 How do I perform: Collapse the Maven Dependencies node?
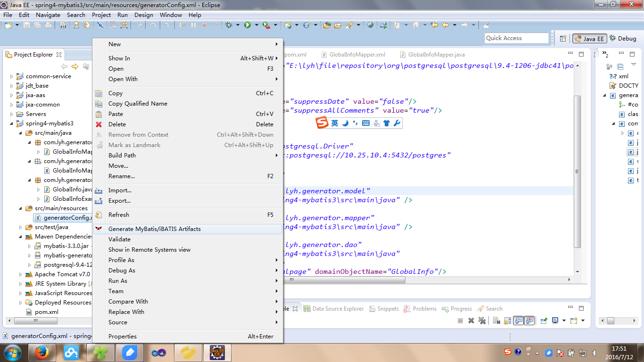point(21,236)
